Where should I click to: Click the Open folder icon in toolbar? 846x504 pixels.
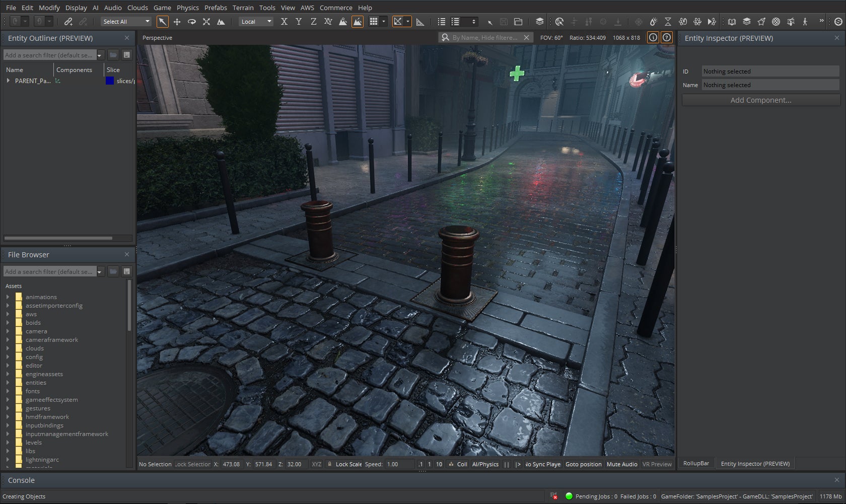tap(518, 22)
